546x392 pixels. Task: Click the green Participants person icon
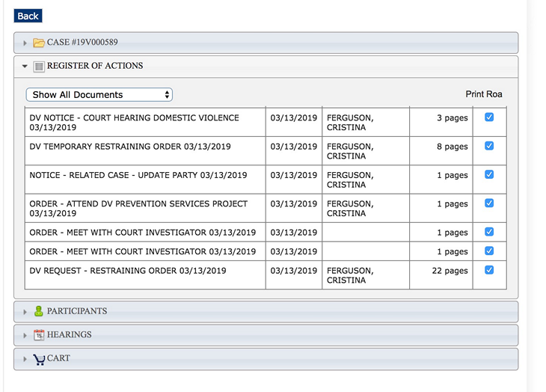[39, 311]
